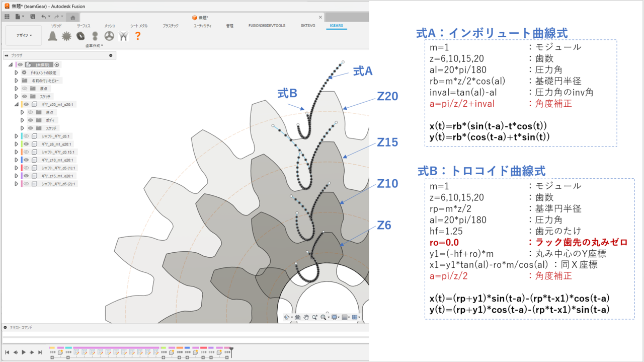
Task: Collapse the テキスト コマンド panel
Action: point(5,327)
